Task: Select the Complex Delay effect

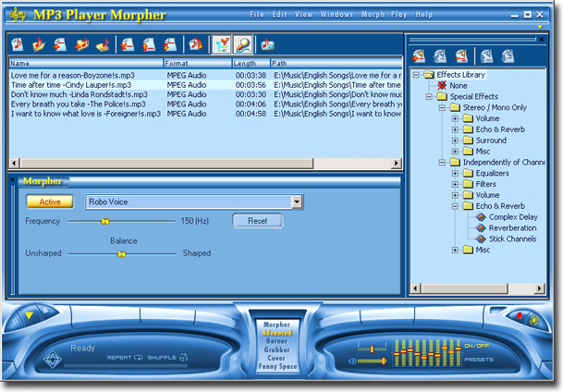Action: point(513,217)
